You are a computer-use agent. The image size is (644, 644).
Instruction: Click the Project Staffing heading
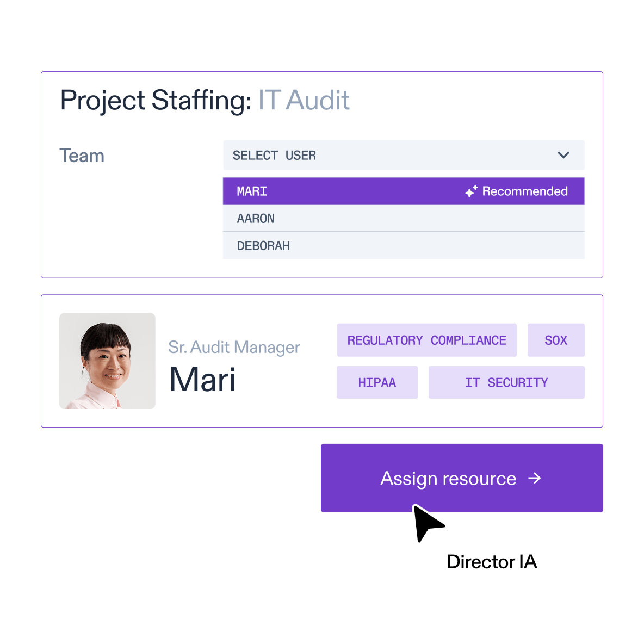pos(156,101)
